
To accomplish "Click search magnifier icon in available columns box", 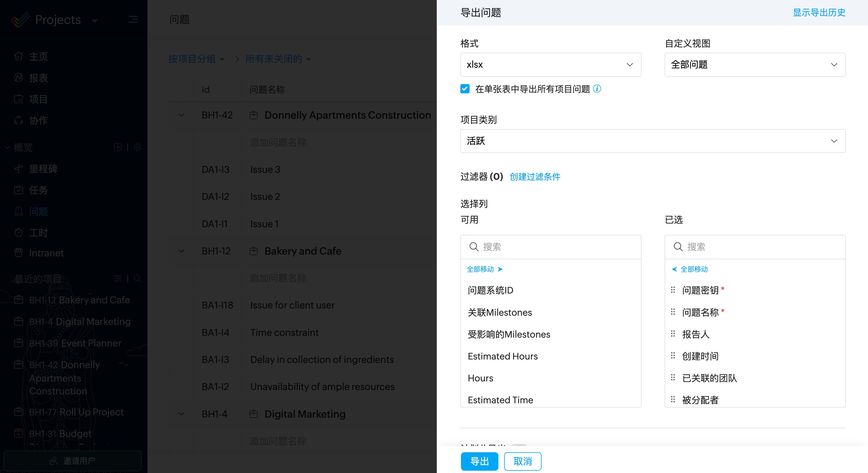I will tap(474, 247).
